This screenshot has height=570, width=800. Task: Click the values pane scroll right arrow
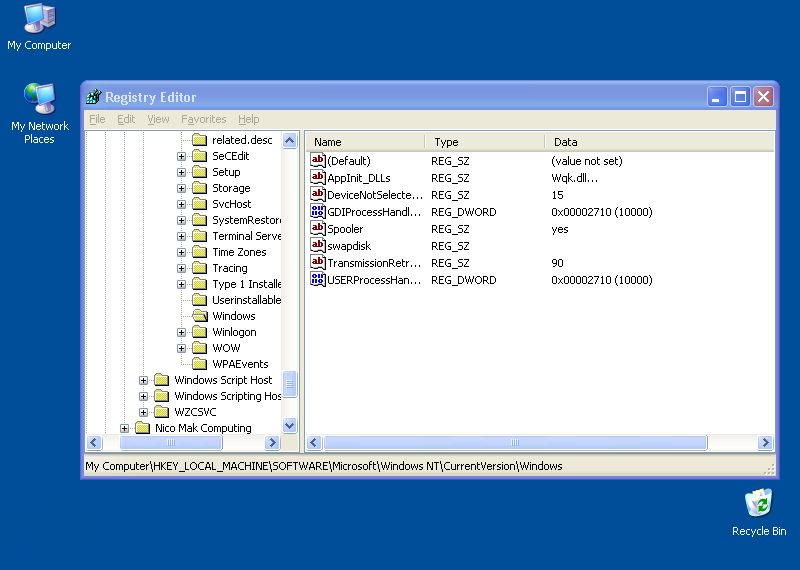click(x=765, y=442)
